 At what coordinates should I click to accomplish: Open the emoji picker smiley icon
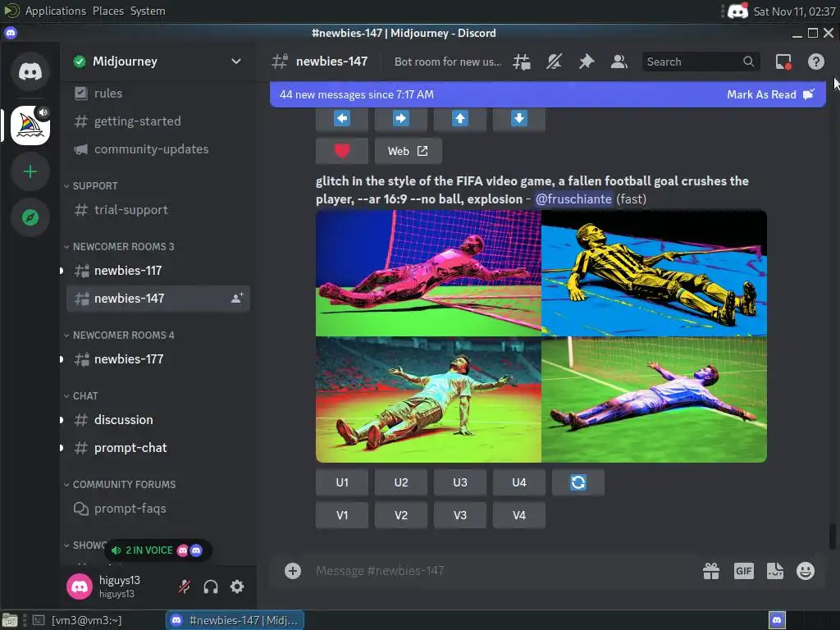point(806,571)
